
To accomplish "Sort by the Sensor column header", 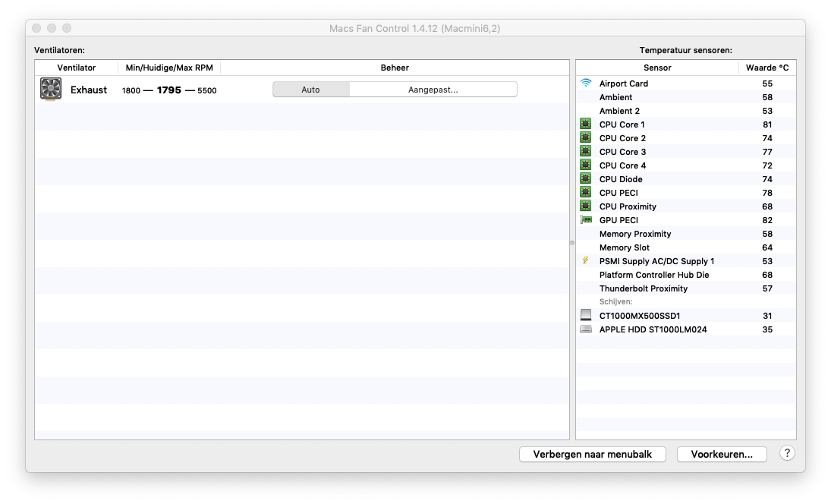I will tap(657, 68).
